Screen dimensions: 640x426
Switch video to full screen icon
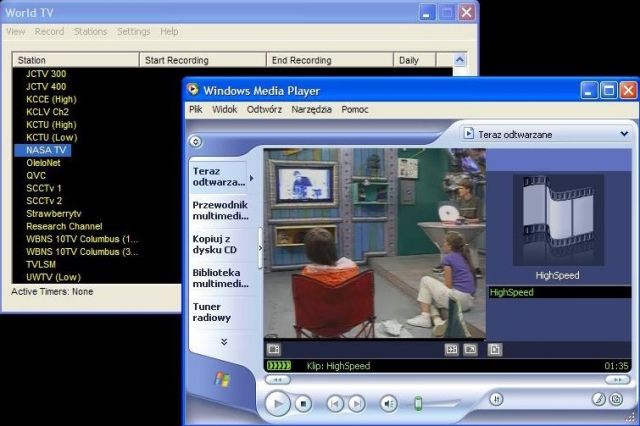pos(470,349)
